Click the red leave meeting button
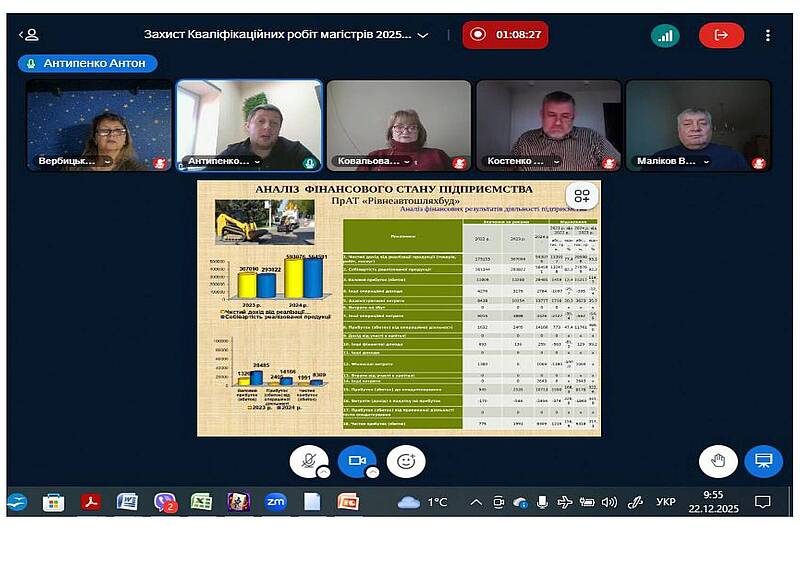Viewport: 800px width, 565px height. [720, 35]
